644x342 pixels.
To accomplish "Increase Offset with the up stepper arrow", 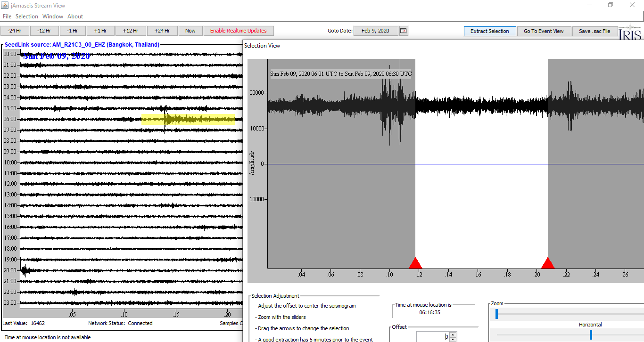I will tap(453, 334).
